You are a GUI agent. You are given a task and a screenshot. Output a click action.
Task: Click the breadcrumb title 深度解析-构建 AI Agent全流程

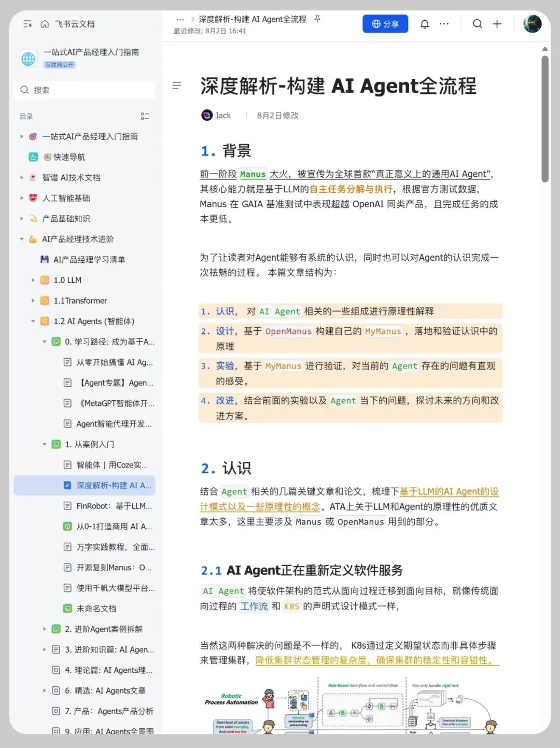click(253, 19)
